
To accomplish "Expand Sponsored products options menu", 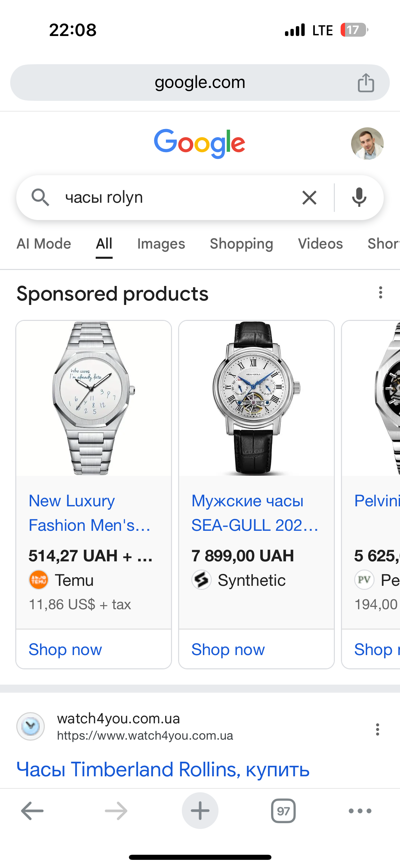I will pyautogui.click(x=381, y=293).
